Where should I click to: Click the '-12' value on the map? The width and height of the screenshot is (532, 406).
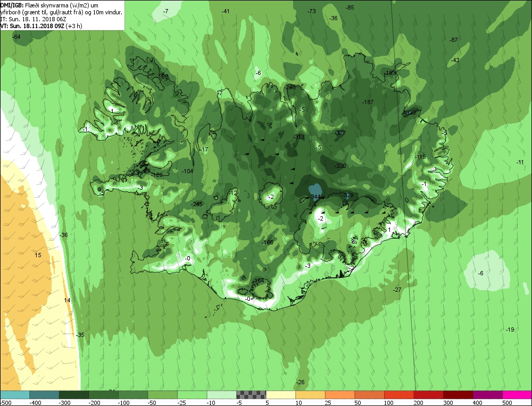(x=234, y=193)
